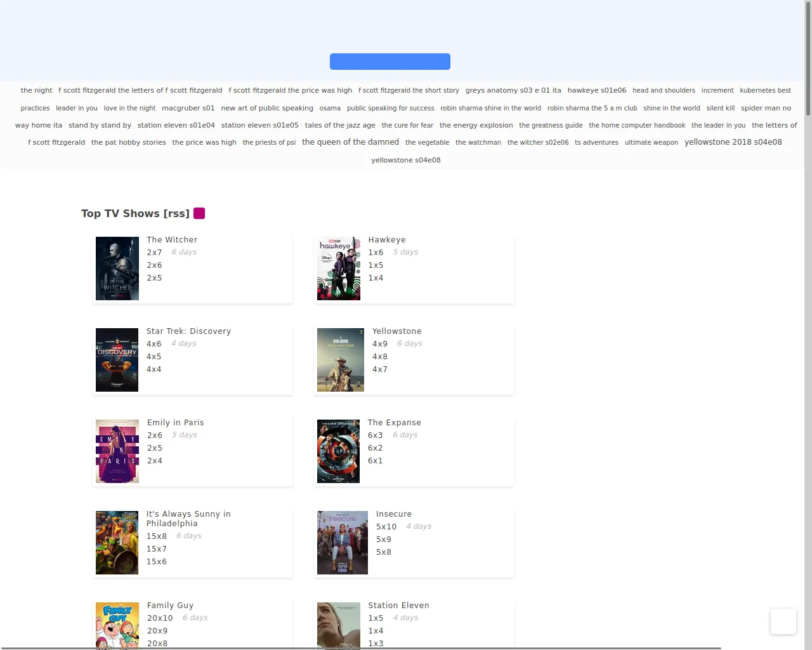
Task: Open The Expanse title link
Action: click(x=394, y=423)
